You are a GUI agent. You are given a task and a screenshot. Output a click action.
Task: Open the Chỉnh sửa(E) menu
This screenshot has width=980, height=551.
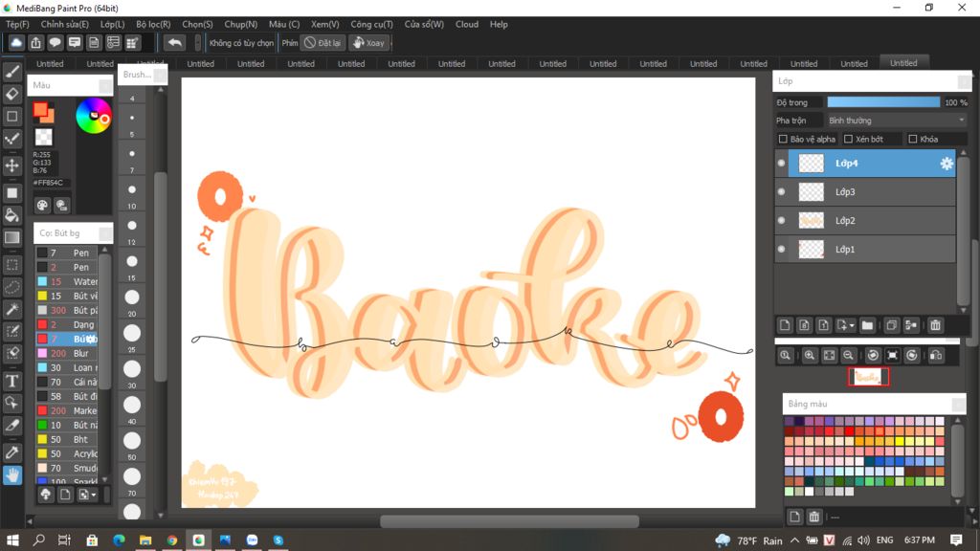click(x=64, y=24)
